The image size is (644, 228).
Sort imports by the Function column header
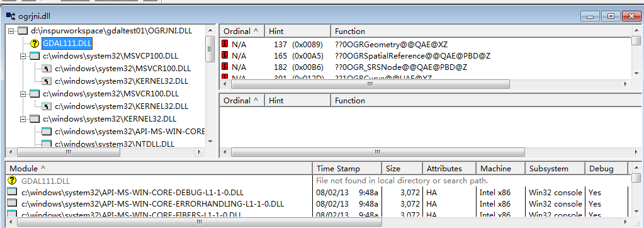coord(480,31)
